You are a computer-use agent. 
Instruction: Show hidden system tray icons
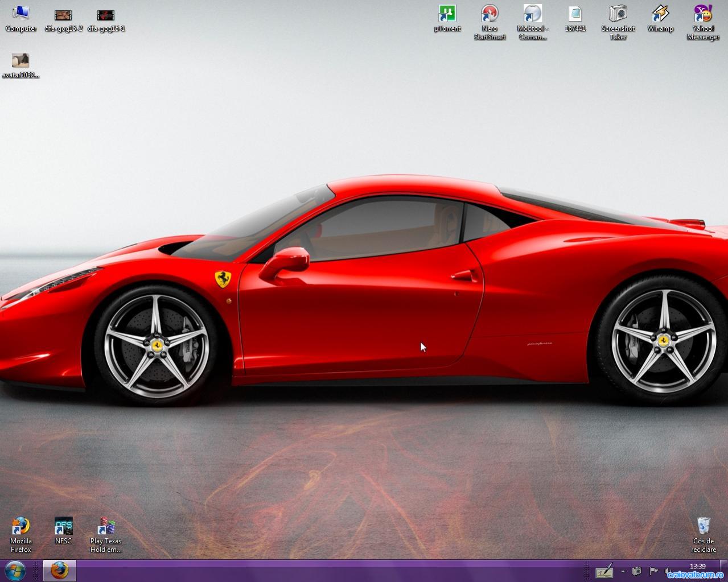tap(623, 571)
